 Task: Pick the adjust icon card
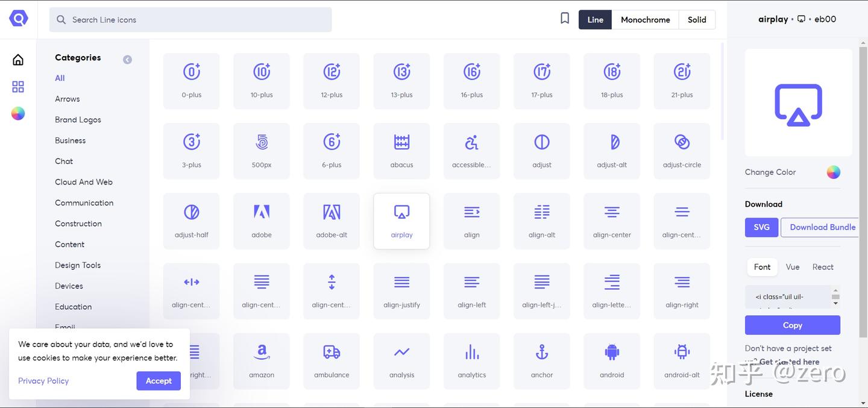(x=542, y=151)
